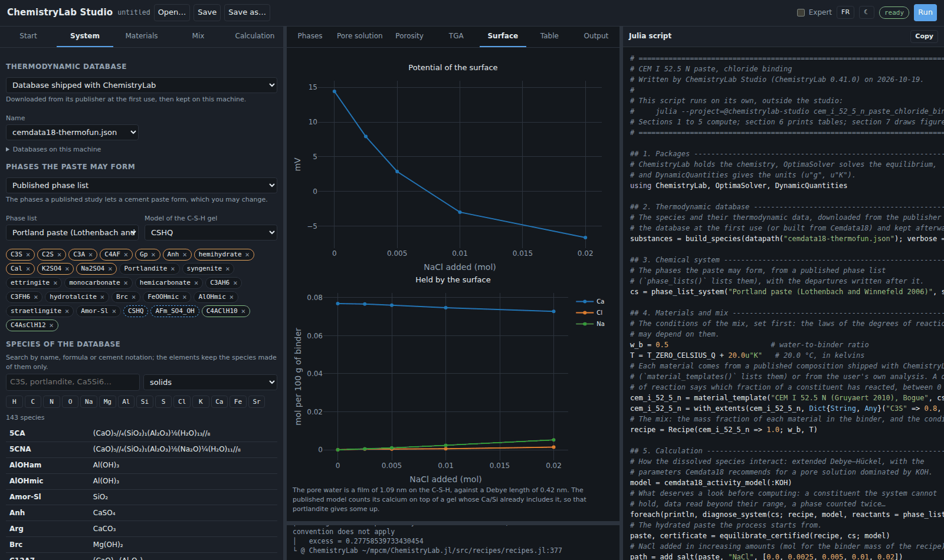The height and width of the screenshot is (560, 944).
Task: Click the Ca series legend swatch
Action: click(x=585, y=302)
